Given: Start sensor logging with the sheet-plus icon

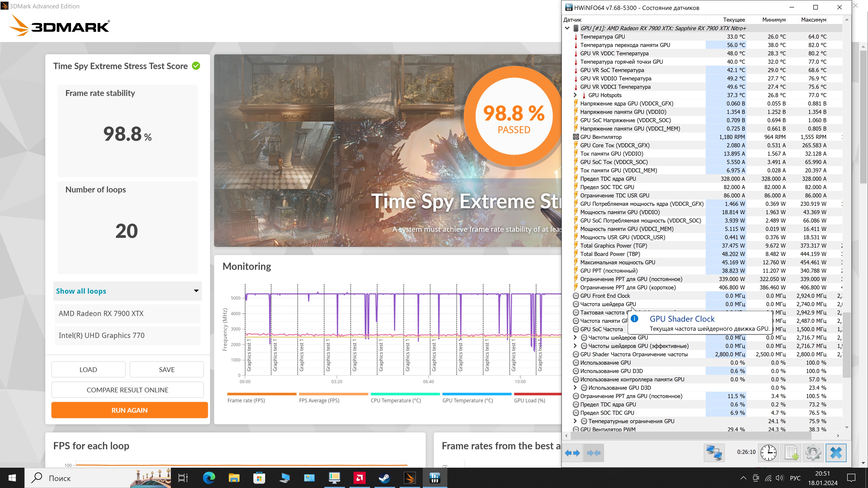Looking at the screenshot, I should pos(791,452).
